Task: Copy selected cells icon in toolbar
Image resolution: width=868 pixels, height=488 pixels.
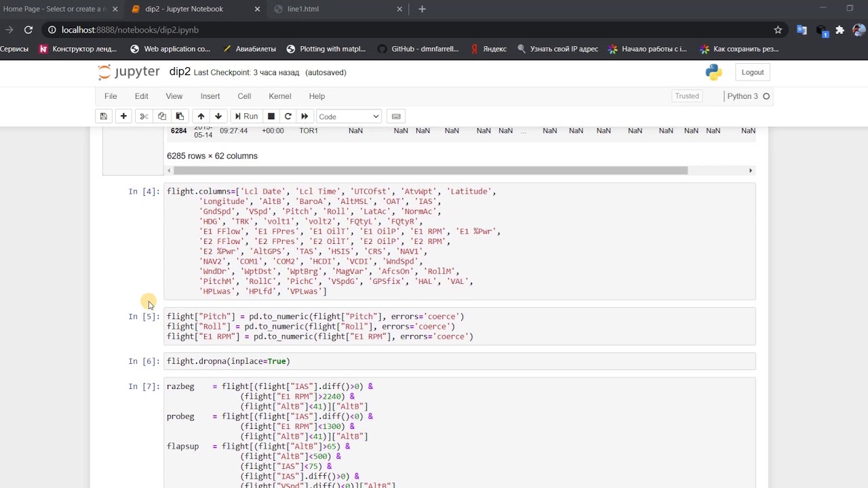Action: click(161, 117)
